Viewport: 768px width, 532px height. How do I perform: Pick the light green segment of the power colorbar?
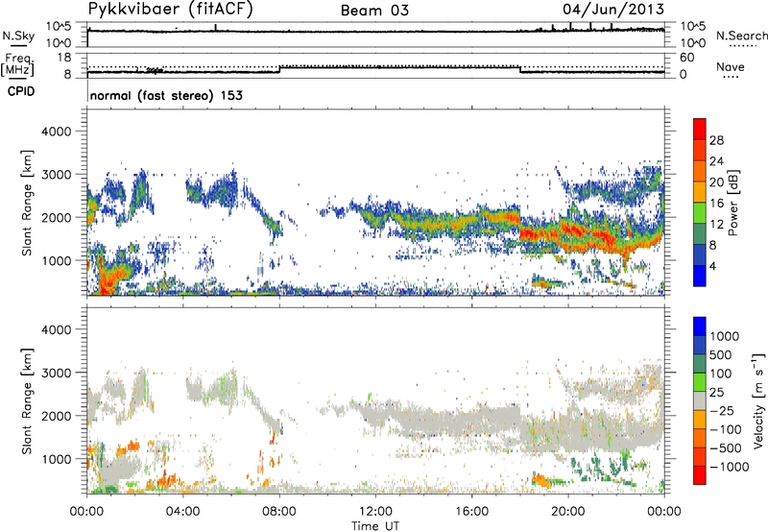[x=700, y=213]
